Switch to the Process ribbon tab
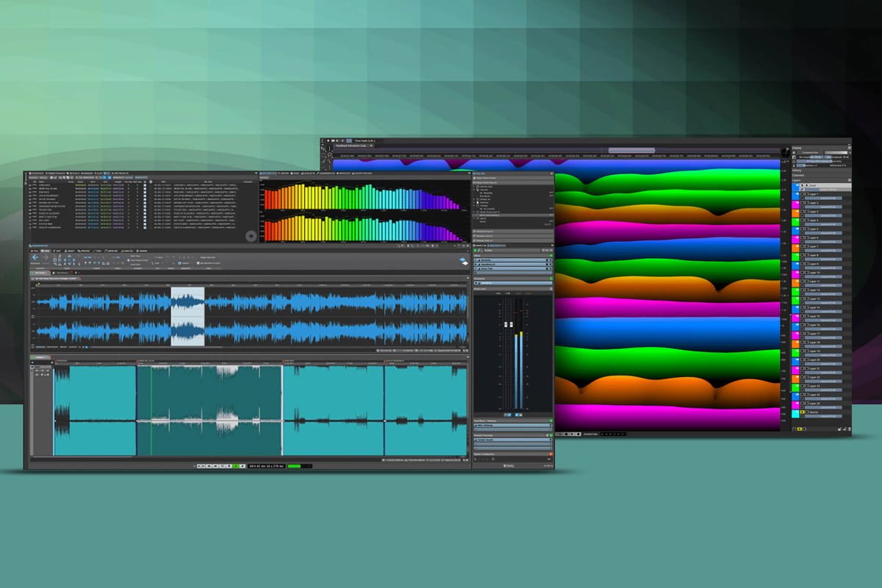Screen dimensions: 882x588 pos(84,251)
